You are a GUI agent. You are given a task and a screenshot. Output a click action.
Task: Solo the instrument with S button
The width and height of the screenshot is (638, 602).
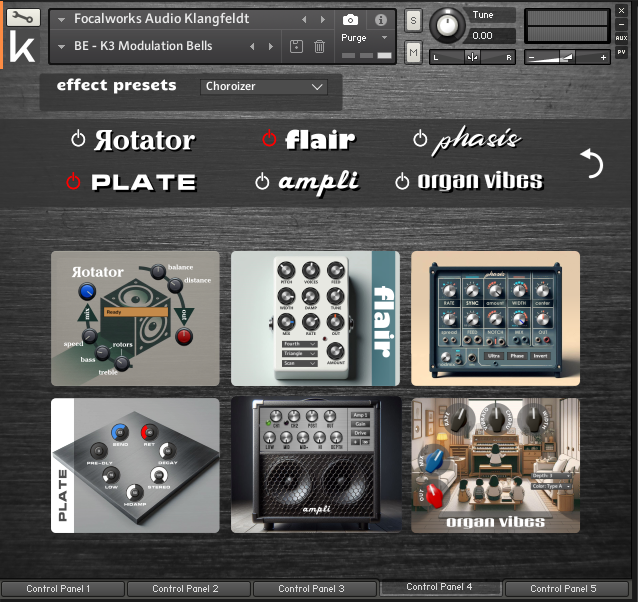(414, 21)
